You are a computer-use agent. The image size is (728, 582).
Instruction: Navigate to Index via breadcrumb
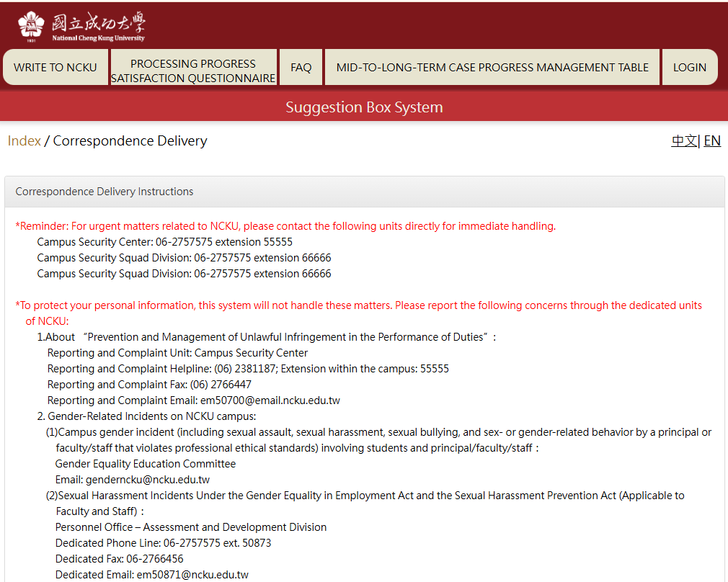24,140
